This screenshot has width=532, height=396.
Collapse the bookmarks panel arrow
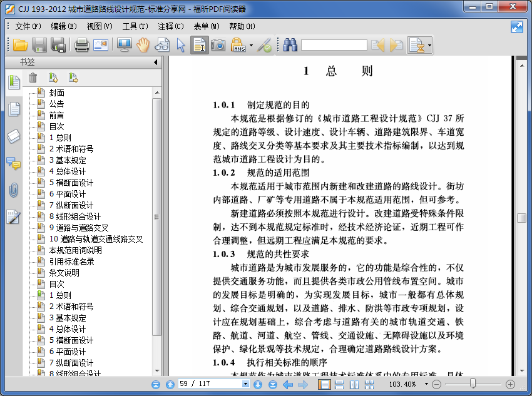[x=155, y=63]
